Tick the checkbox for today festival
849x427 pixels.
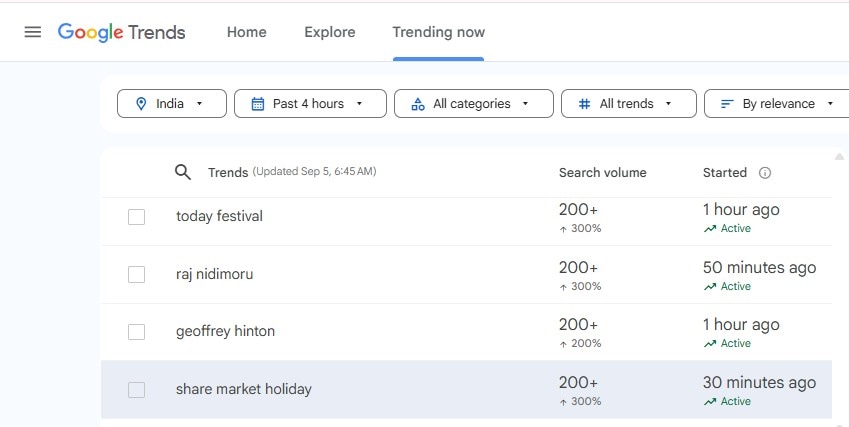coord(136,216)
